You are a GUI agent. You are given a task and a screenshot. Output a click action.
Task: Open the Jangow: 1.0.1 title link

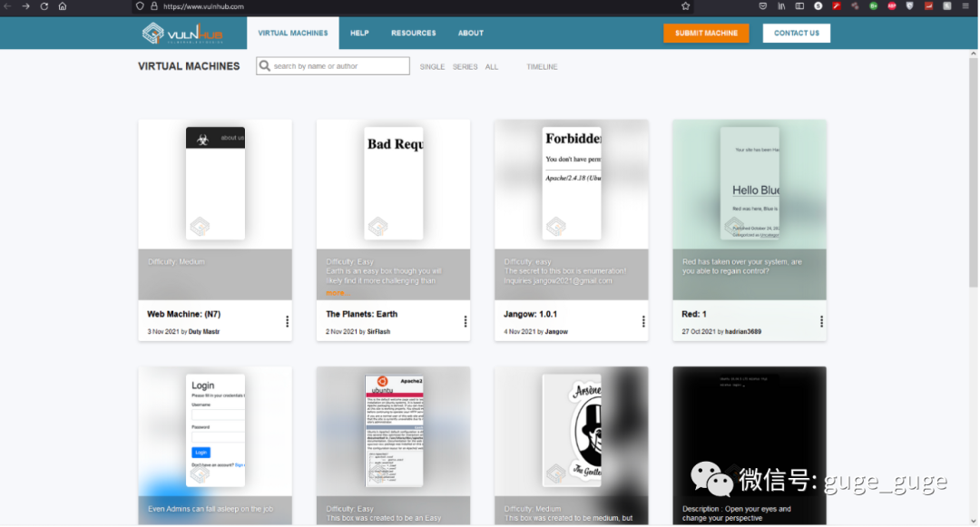[x=530, y=314]
